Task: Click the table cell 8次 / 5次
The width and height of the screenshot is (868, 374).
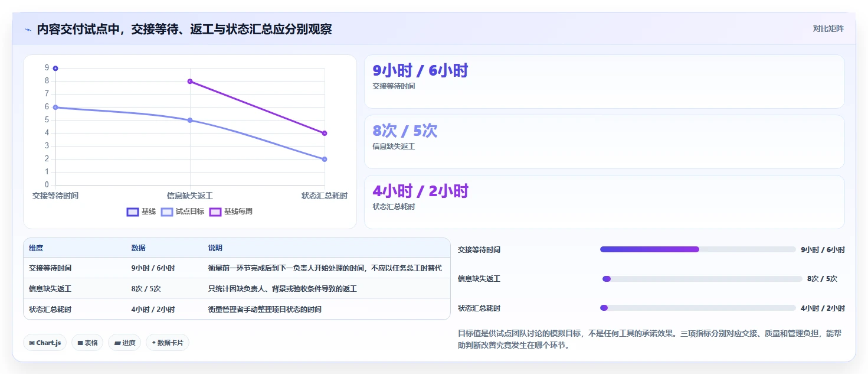Action: click(146, 289)
